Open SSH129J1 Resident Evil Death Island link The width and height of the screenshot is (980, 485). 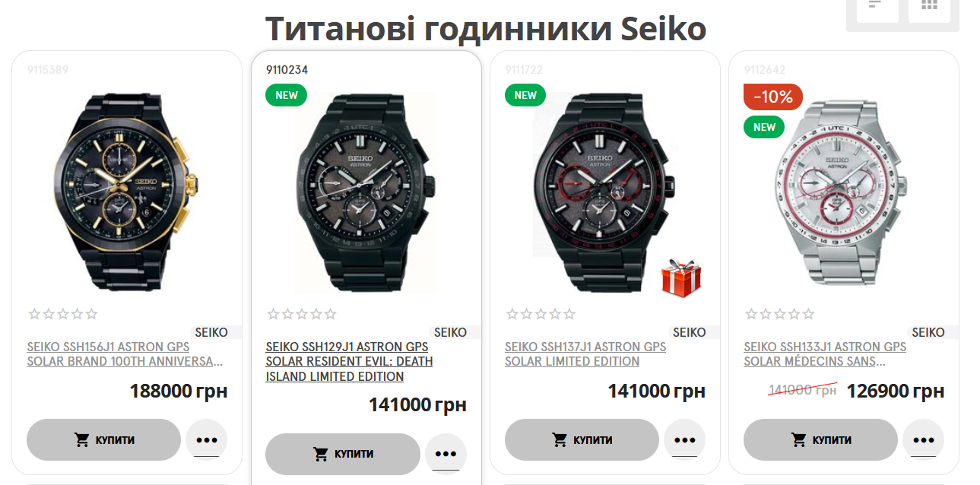coord(349,362)
